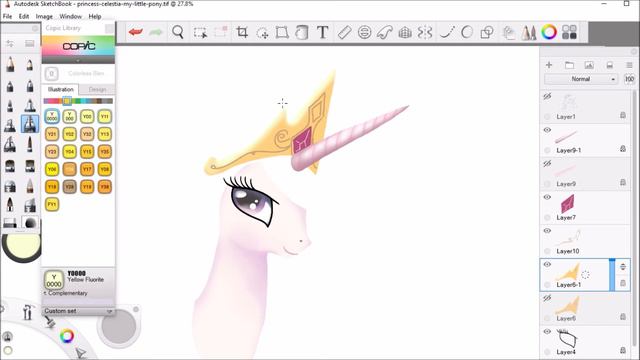Show the hidden Layer9
This screenshot has width=640, height=360.
(x=547, y=164)
